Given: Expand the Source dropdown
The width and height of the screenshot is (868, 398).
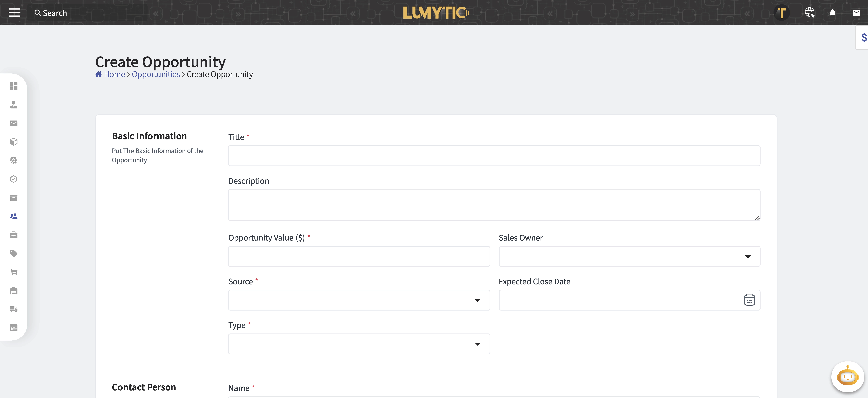Looking at the screenshot, I should (477, 300).
